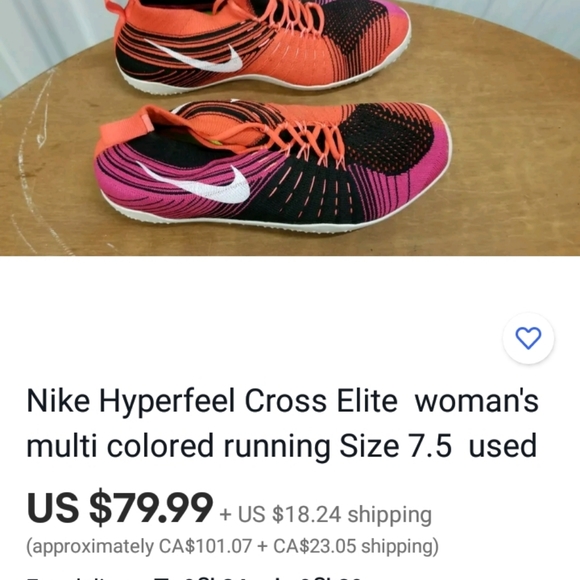Viewport: 580px width, 580px height.
Task: Click the US $79.99 price
Action: point(120,507)
